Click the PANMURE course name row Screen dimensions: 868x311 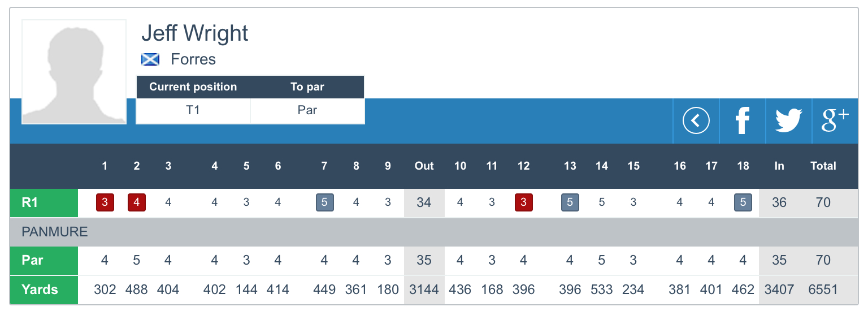tap(55, 232)
